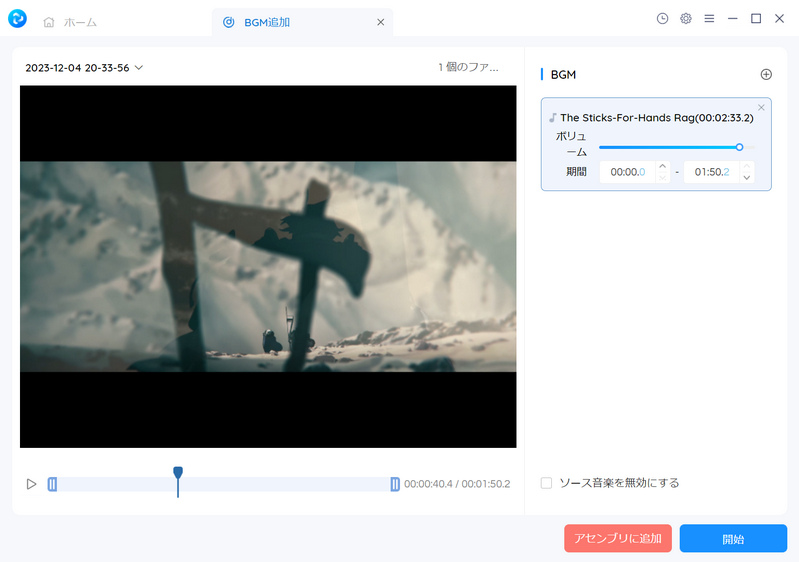Open the hamburger menu
Screen dimensions: 799x562
click(709, 18)
